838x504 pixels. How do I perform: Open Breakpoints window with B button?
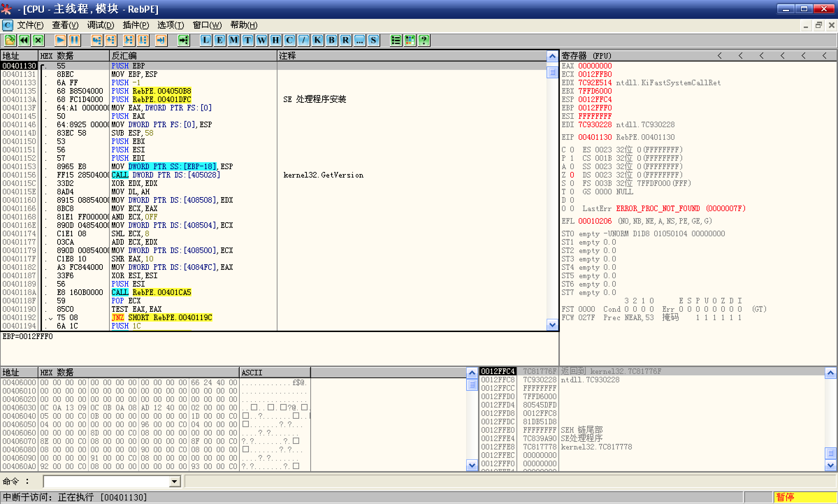[x=331, y=40]
